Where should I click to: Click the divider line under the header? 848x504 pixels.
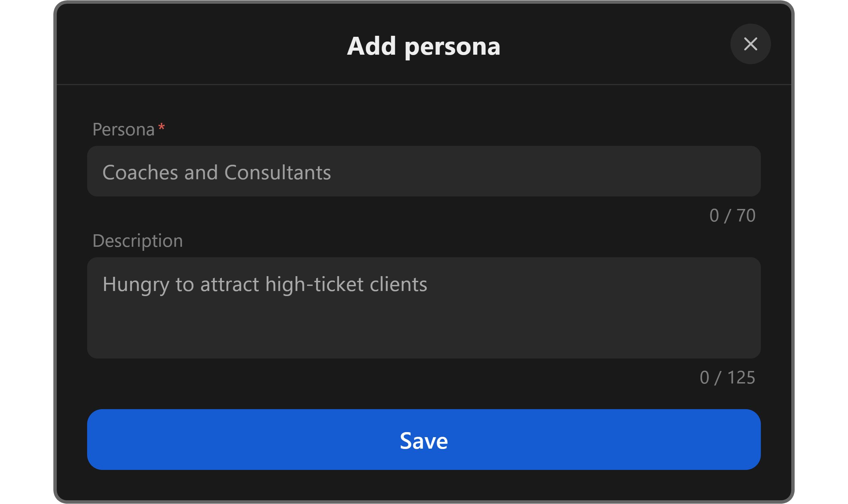[x=423, y=84]
